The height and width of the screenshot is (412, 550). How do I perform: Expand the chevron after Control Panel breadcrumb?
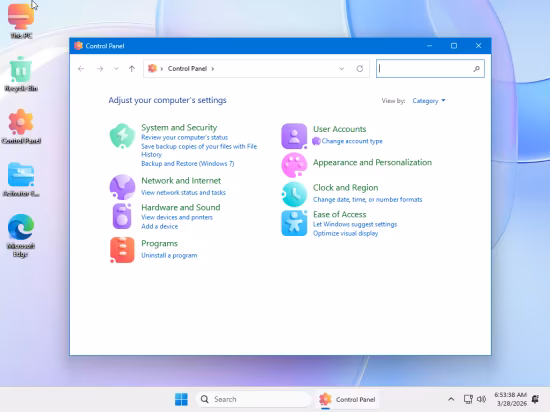[213, 69]
